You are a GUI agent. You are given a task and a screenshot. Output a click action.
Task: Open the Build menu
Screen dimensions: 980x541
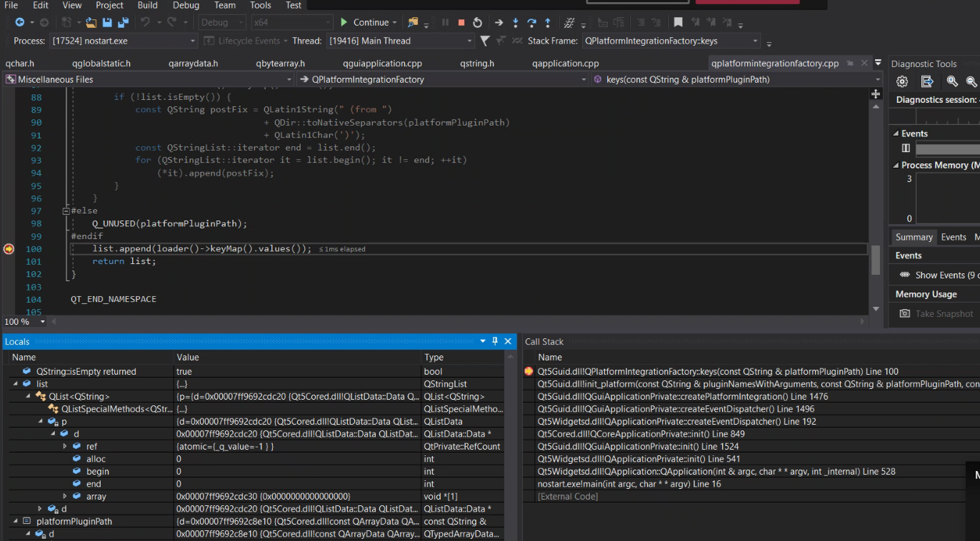147,5
